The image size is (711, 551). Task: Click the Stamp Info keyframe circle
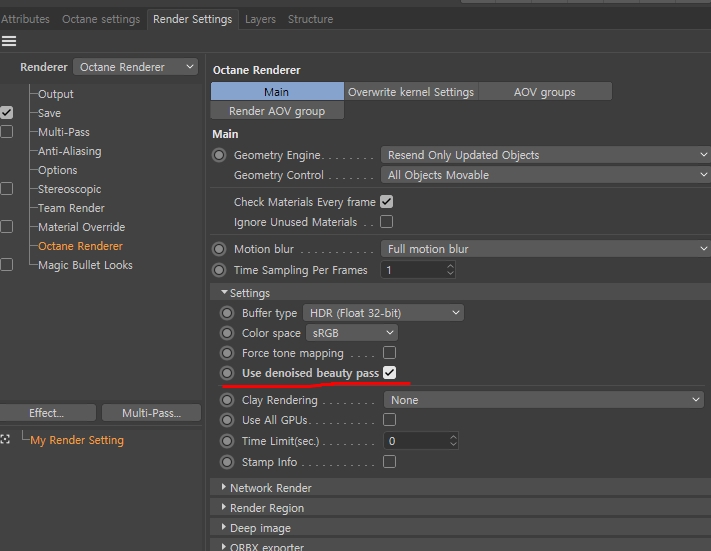point(227,462)
